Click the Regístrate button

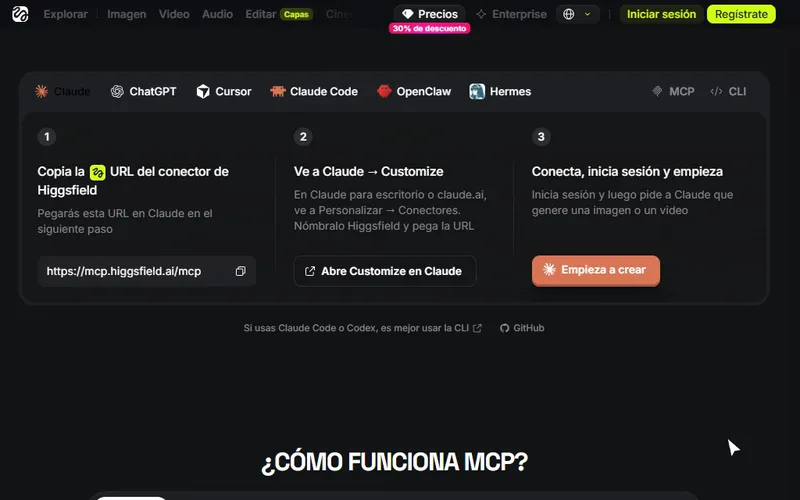point(741,14)
